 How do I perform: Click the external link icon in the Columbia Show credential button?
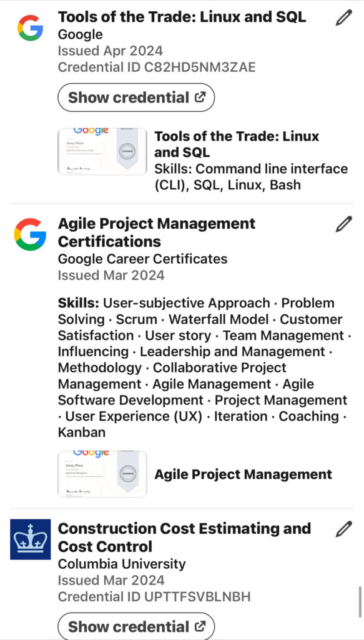200,626
